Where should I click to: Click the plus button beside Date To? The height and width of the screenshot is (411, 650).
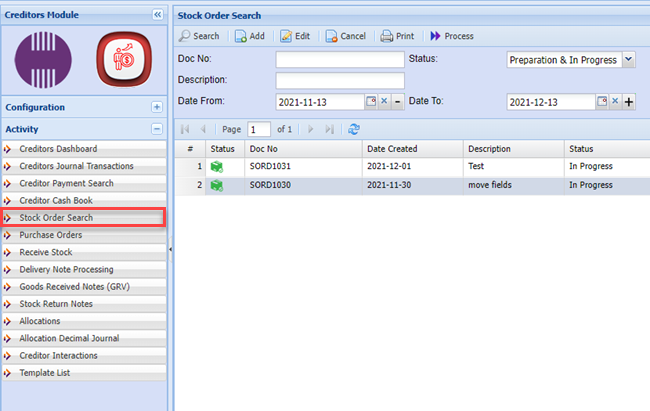(x=629, y=102)
